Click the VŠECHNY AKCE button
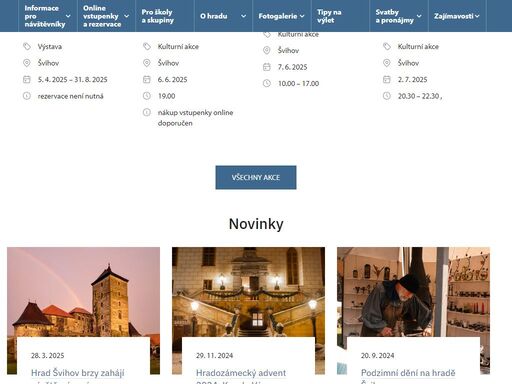 coord(256,177)
